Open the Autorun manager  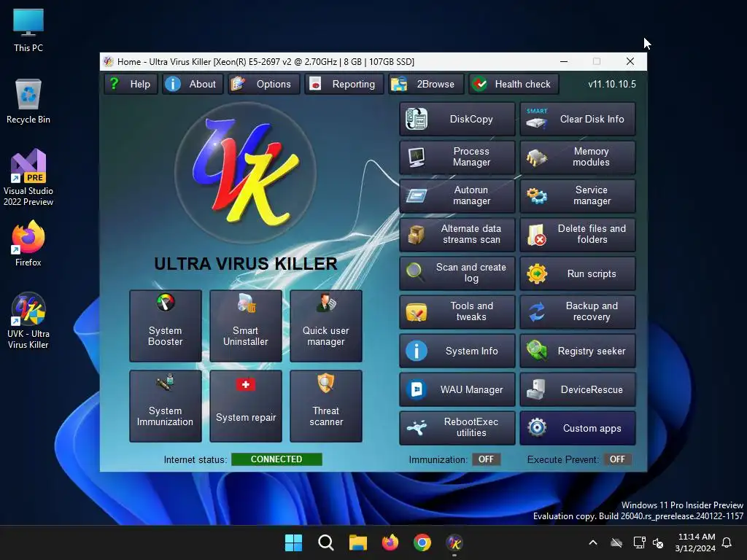tap(457, 195)
